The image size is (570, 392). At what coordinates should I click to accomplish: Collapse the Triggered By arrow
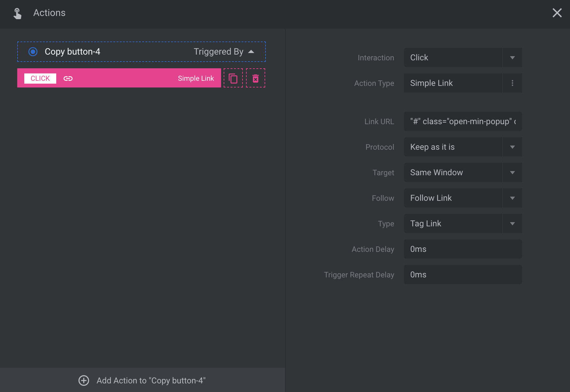[251, 52]
